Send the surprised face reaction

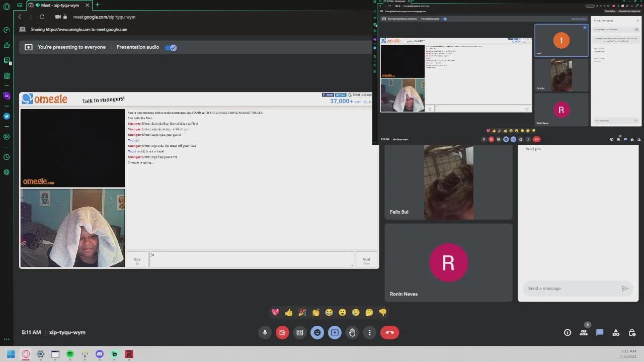342,312
